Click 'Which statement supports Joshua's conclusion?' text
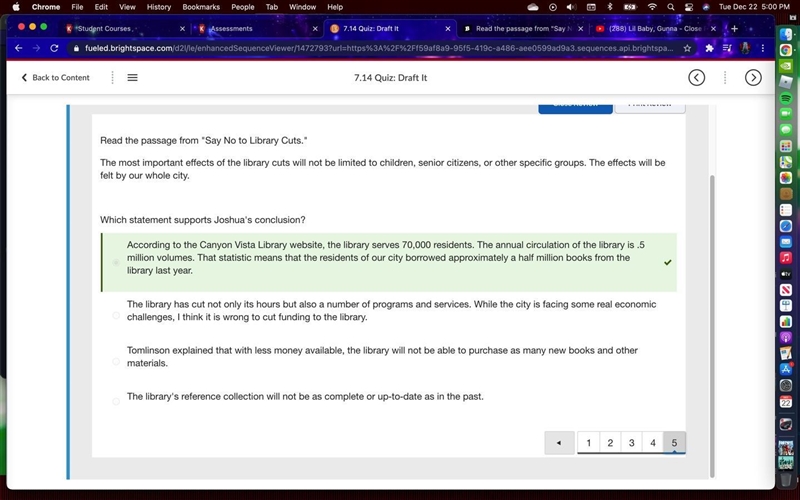800x500 pixels. pos(203,220)
